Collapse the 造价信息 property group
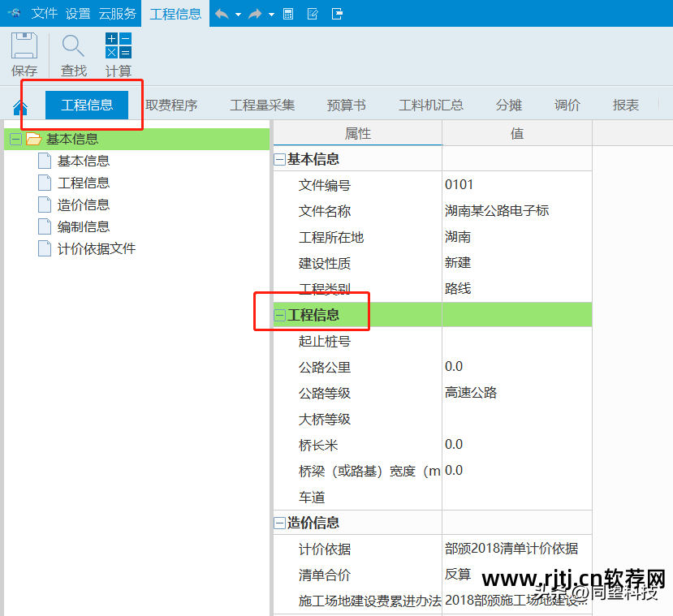The height and width of the screenshot is (616, 673). pyautogui.click(x=279, y=523)
